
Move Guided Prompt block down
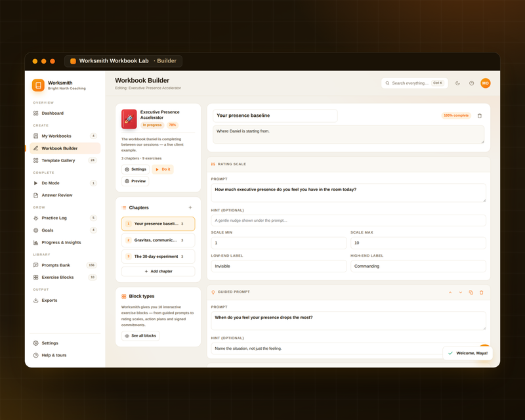[x=461, y=293]
